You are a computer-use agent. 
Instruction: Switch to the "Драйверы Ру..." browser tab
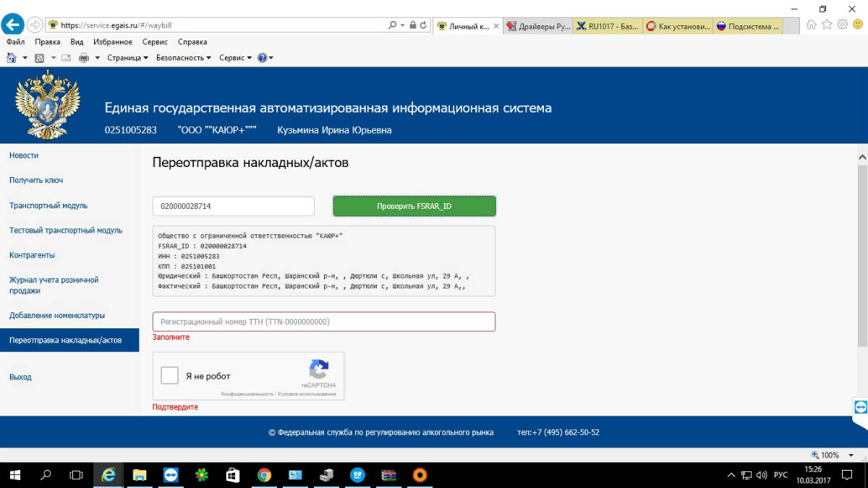coord(538,26)
